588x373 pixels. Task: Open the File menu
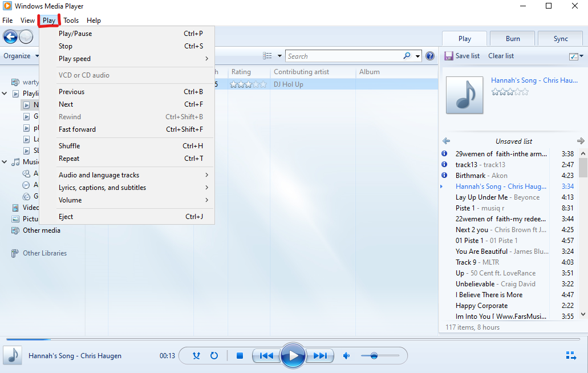point(7,20)
